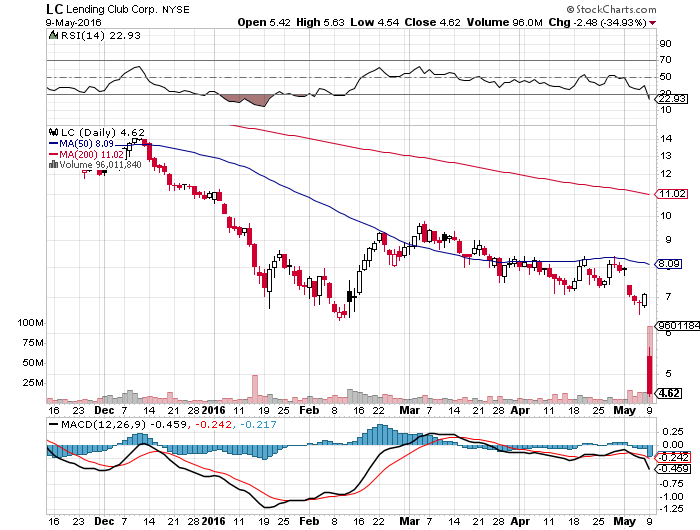The width and height of the screenshot is (700, 530).
Task: Click the RSI 90 scale label
Action: (665, 43)
